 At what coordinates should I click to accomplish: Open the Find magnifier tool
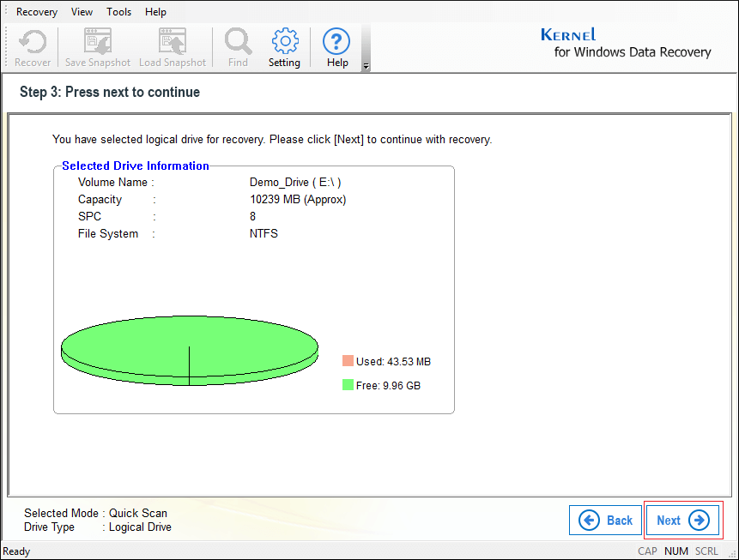(x=238, y=47)
